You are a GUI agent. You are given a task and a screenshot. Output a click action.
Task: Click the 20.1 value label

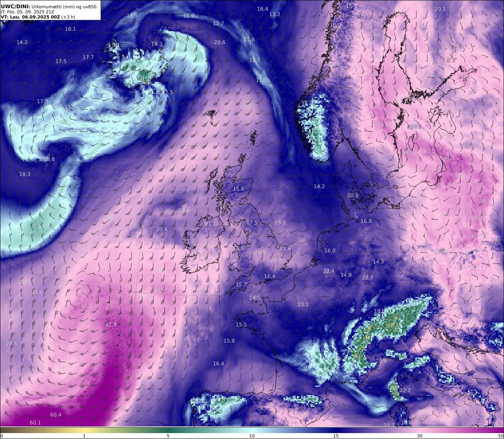tap(440, 9)
